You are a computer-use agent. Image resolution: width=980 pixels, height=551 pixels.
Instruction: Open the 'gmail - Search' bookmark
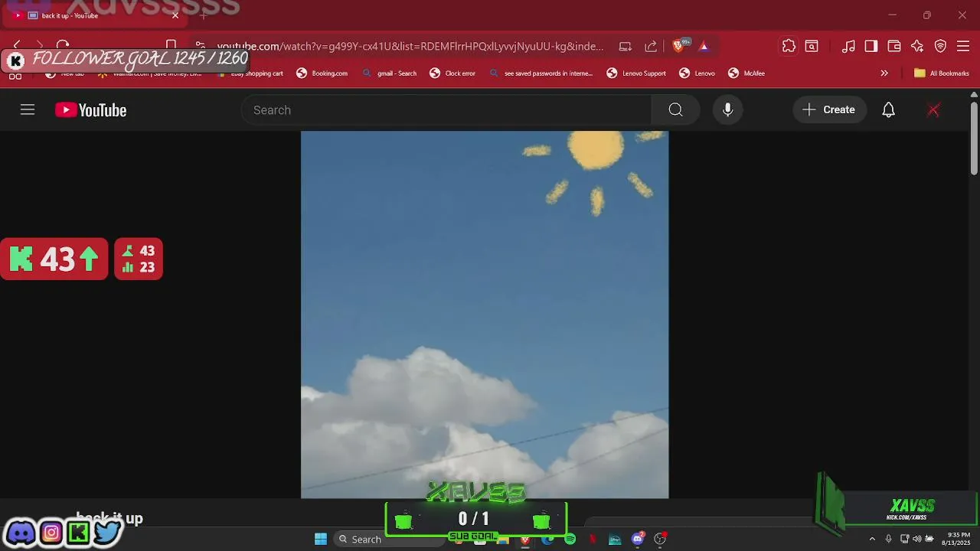[390, 73]
